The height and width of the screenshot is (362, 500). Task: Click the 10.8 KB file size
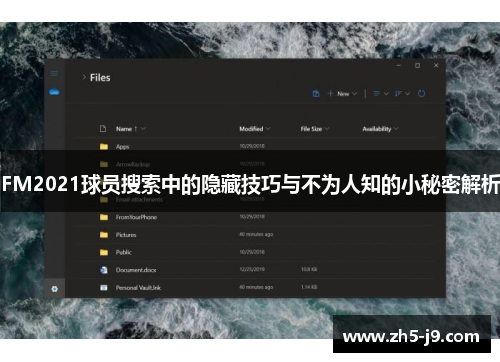[x=309, y=269]
